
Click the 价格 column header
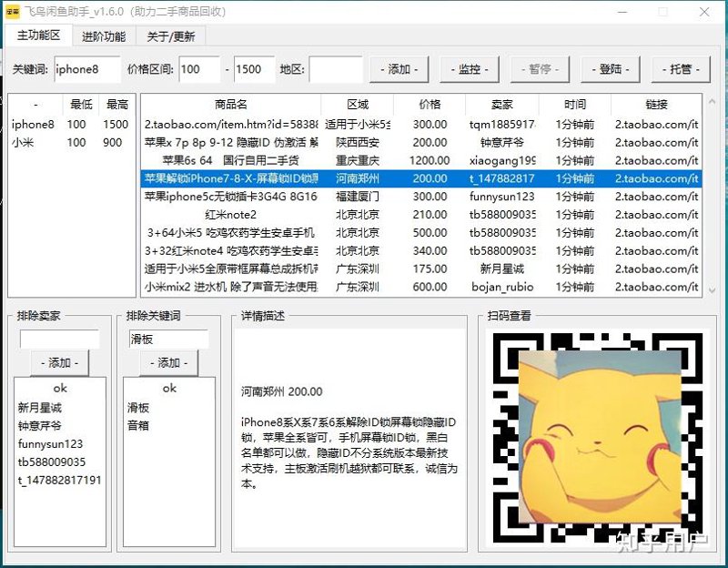[430, 105]
